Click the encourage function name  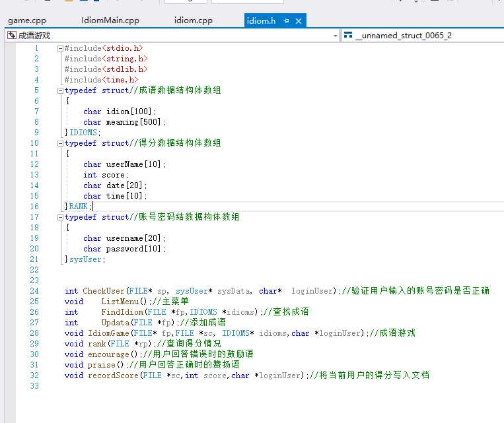coord(108,354)
